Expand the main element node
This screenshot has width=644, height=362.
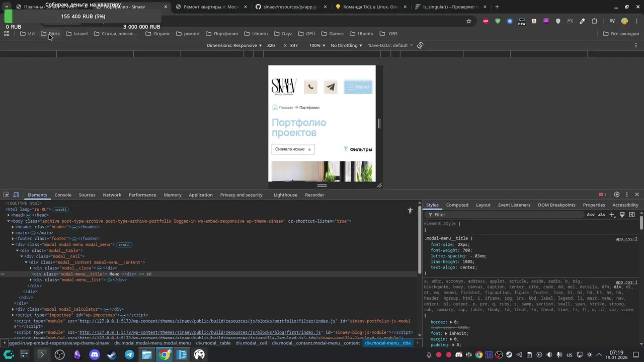point(13,233)
